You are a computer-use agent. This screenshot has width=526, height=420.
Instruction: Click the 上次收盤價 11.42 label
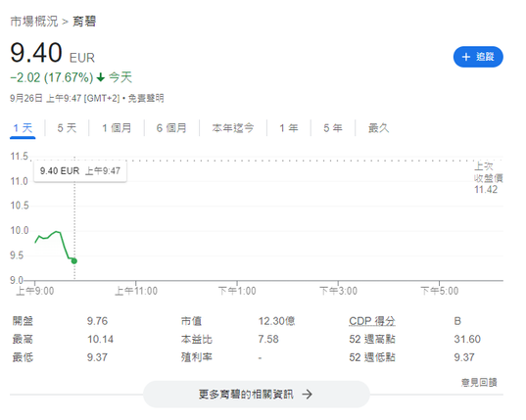coord(488,177)
